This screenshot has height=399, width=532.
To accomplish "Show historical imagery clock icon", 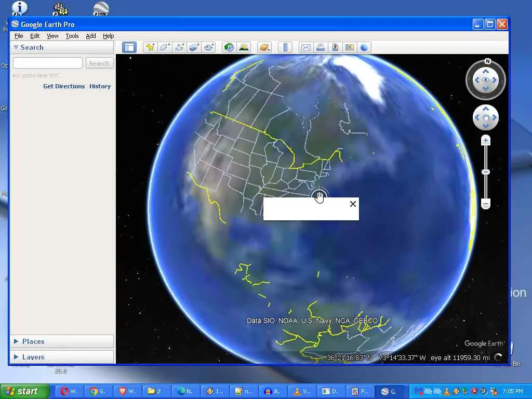I will click(229, 47).
